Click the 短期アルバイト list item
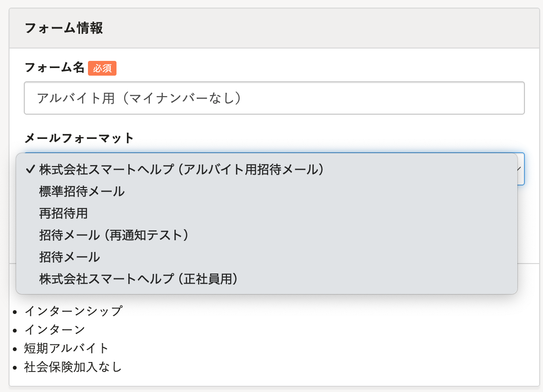Viewport: 543px width, 392px height. (67, 348)
